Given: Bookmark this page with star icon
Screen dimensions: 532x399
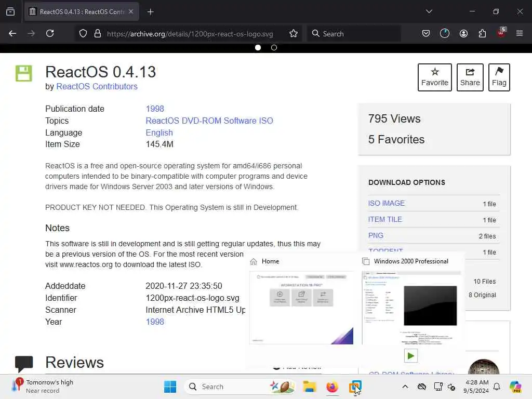Looking at the screenshot, I should point(294,34).
